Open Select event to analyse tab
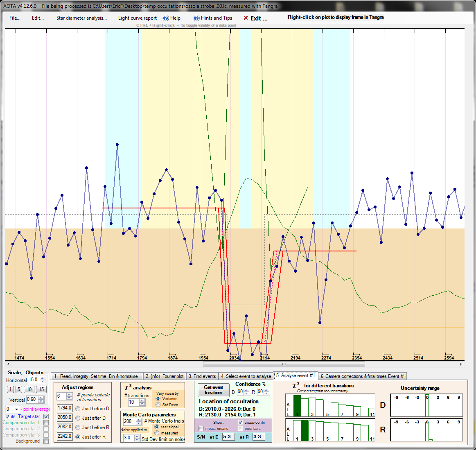The width and height of the screenshot is (476, 450). pos(246,376)
